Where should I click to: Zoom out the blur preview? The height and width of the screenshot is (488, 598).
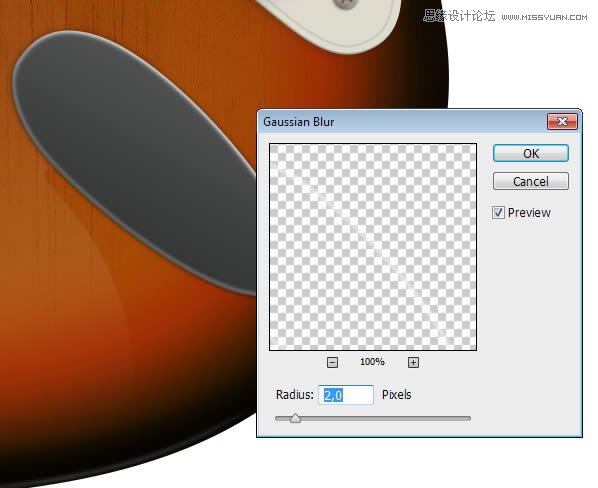tap(332, 362)
